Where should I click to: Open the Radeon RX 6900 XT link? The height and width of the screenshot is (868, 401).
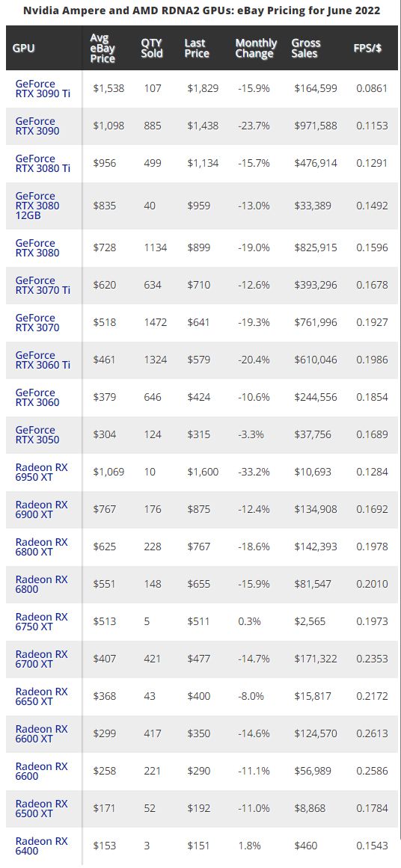42,509
